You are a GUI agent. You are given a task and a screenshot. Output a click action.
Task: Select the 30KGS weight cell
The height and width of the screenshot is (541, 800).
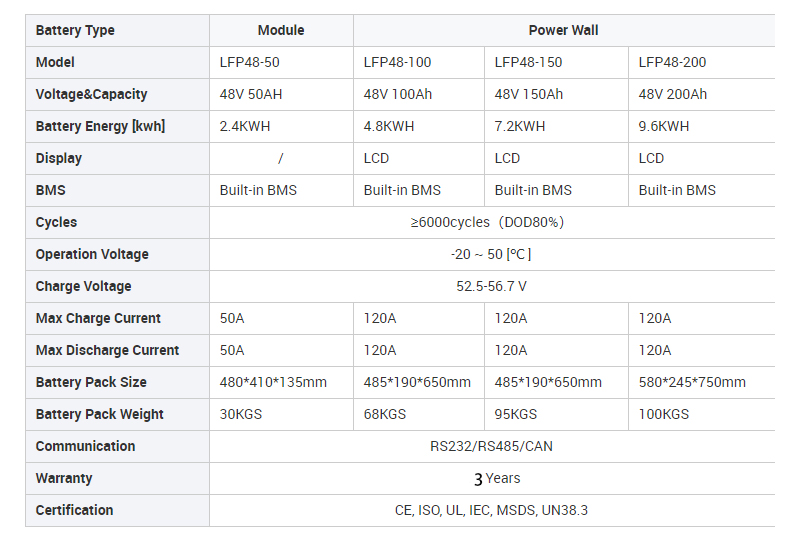coord(241,414)
